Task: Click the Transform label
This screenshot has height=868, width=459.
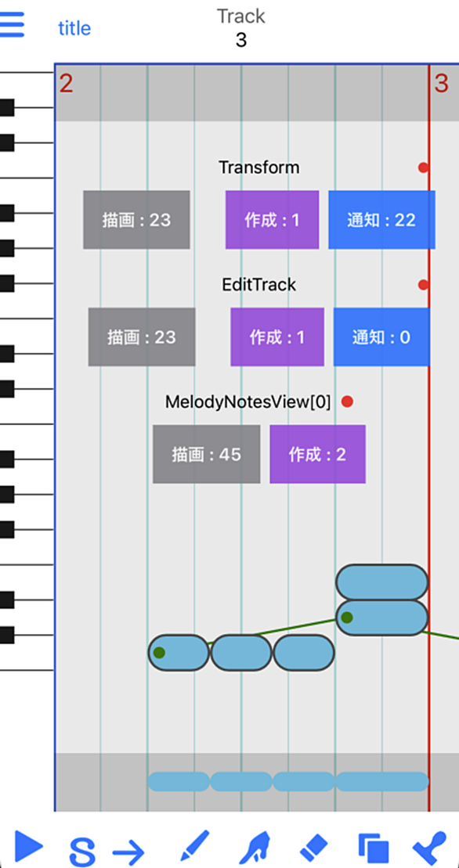Action: [259, 167]
